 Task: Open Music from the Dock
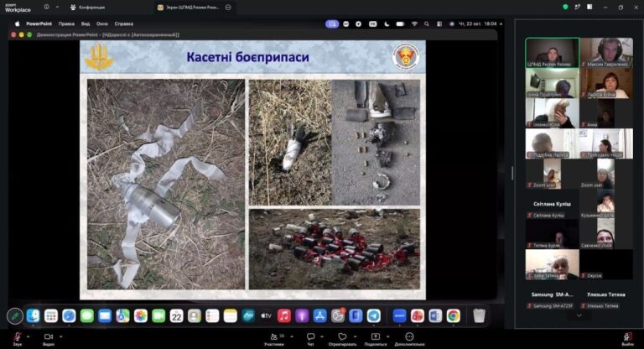click(283, 315)
